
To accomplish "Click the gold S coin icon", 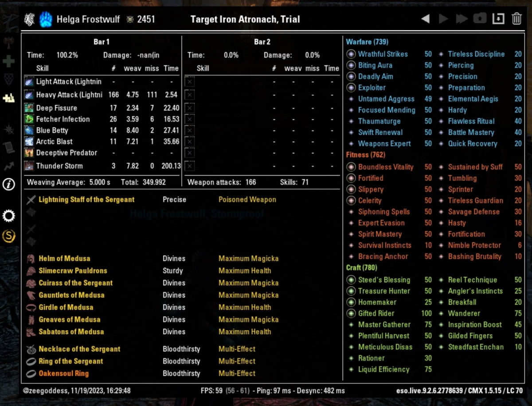I will 9,236.
